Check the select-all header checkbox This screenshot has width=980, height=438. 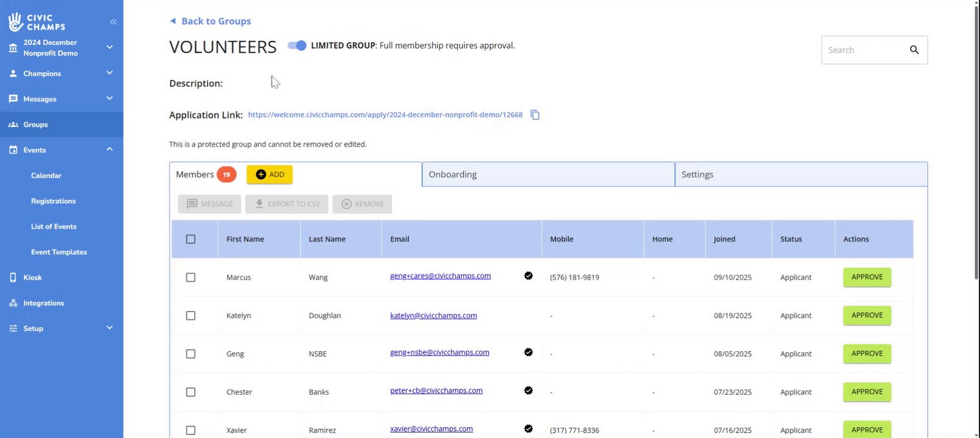click(x=191, y=239)
